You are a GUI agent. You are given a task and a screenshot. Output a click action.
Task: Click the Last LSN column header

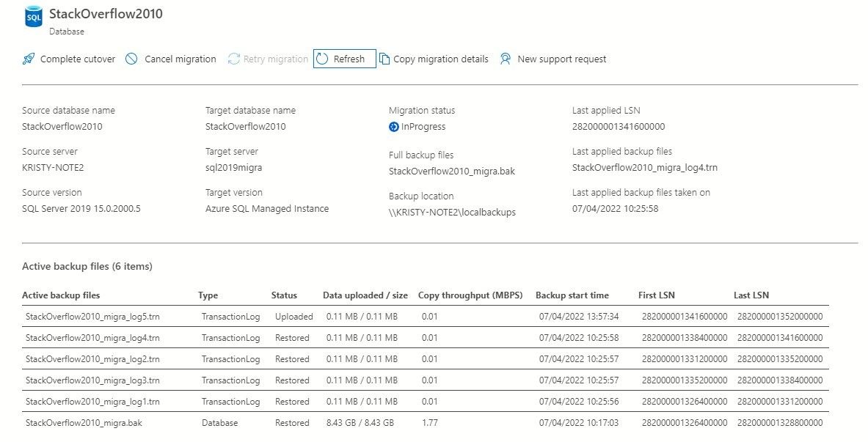click(751, 295)
